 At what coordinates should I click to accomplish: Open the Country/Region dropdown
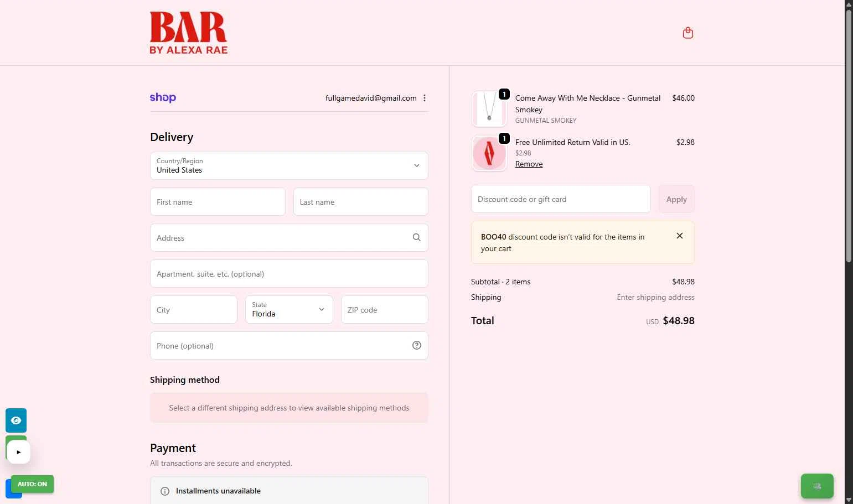[289, 165]
